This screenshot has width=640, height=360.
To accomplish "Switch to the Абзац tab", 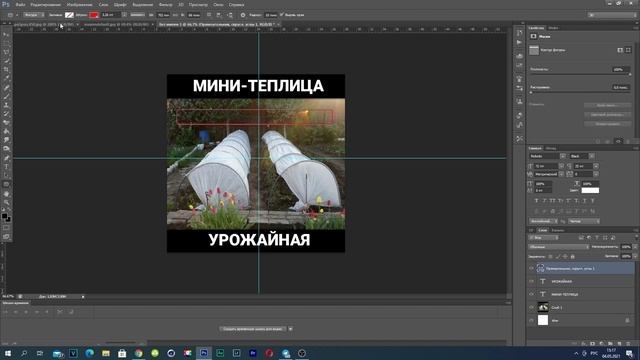I will pos(551,148).
